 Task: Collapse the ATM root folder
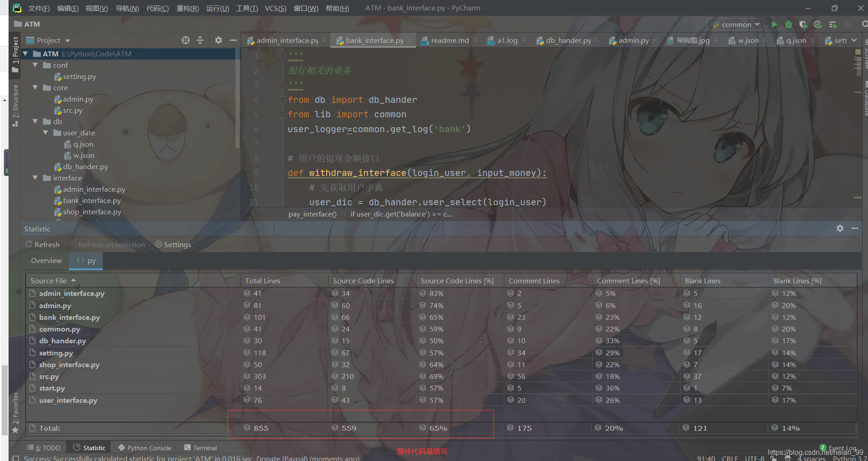26,54
